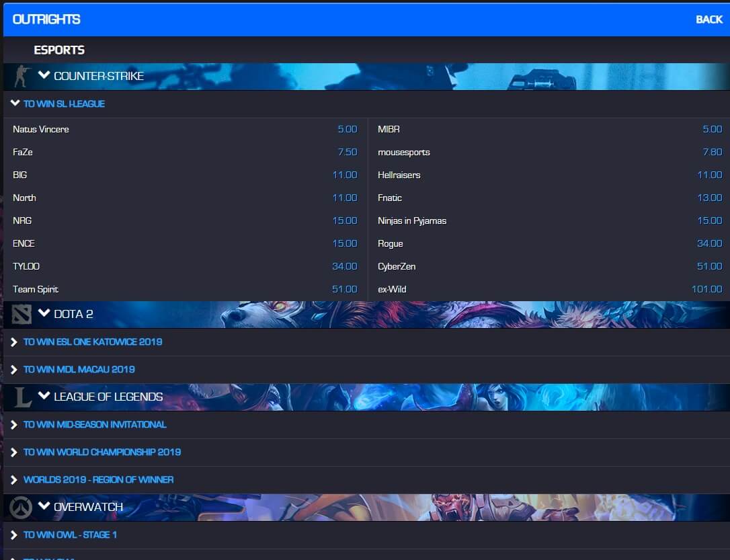
Task: Click the Overwatch logo icon
Action: (22, 507)
